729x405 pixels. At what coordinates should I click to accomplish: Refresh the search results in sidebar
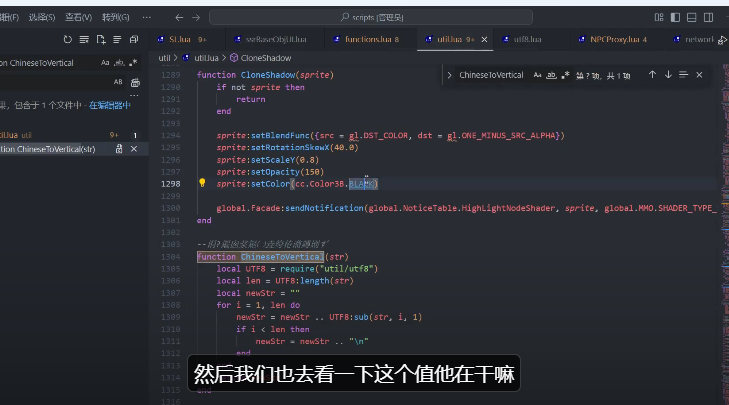pyautogui.click(x=68, y=39)
